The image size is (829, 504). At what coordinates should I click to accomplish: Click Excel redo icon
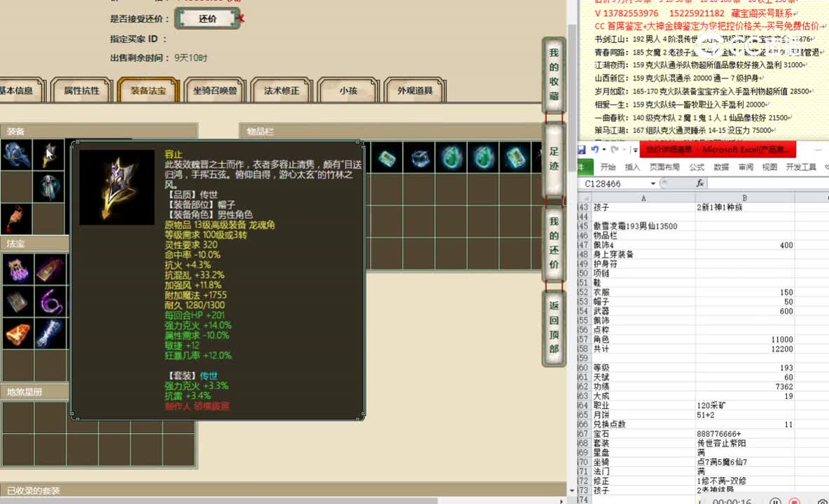click(615, 150)
